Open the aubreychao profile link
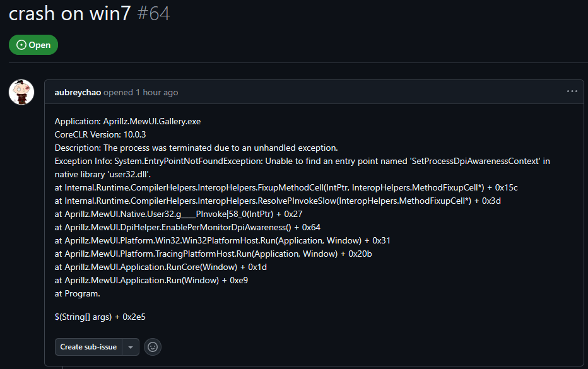The width and height of the screenshot is (588, 369). point(78,92)
